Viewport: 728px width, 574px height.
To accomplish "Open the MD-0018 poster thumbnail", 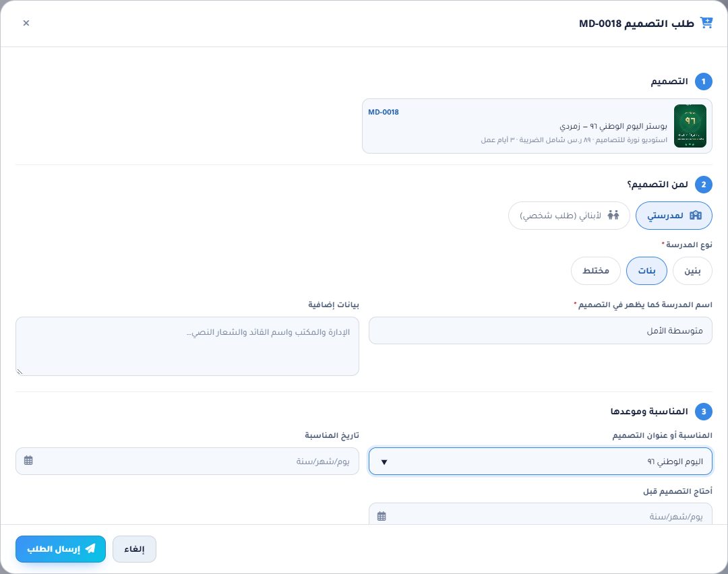I will [x=690, y=126].
